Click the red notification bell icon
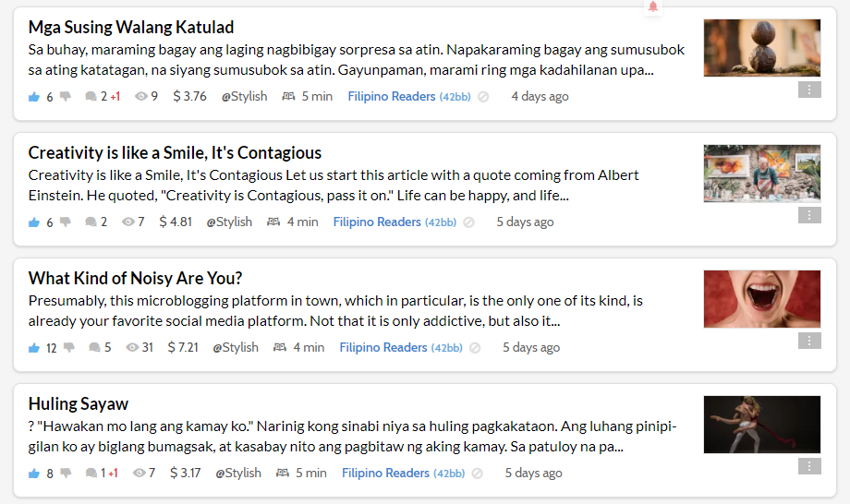The height and width of the screenshot is (504, 850). point(653,6)
